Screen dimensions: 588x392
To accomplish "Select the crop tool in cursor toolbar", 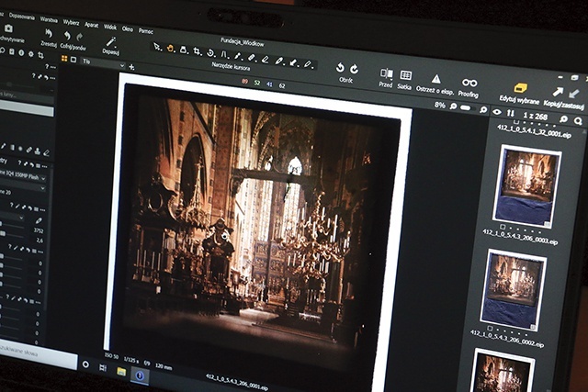I will point(197,51).
